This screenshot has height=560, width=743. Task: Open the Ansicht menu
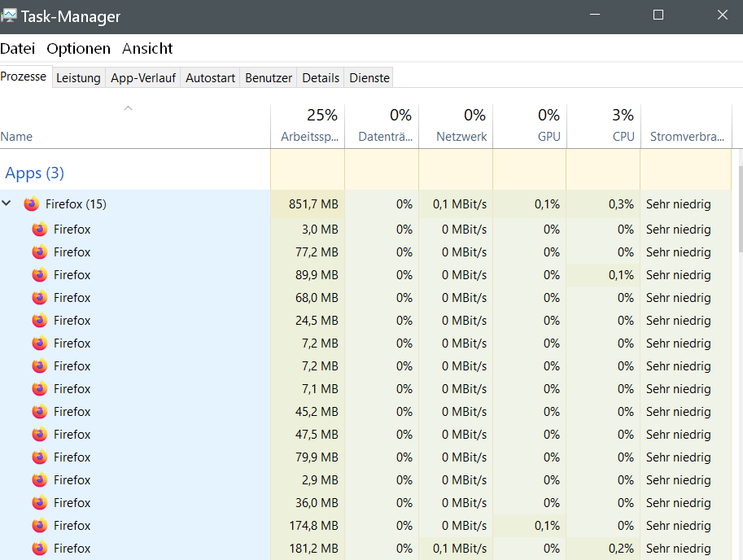pyautogui.click(x=147, y=49)
